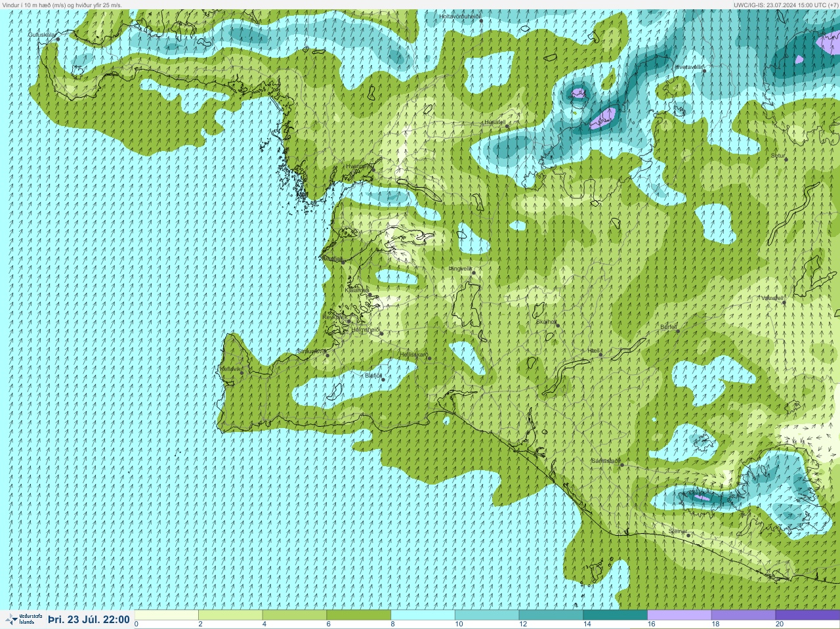Click the Hólmsheiði station label
This screenshot has height=629, width=840.
(366, 330)
